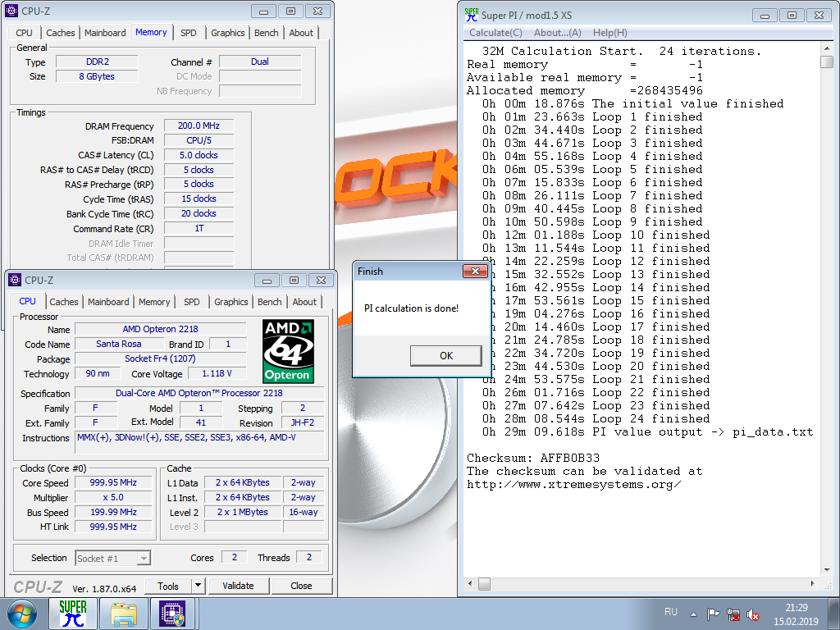This screenshot has width=840, height=630.
Task: Switch to Memory tab in lower CPU-Z
Action: [x=154, y=302]
